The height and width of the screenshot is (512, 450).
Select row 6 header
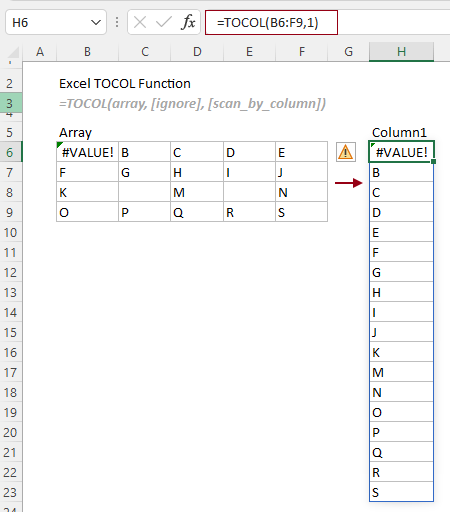(11, 152)
